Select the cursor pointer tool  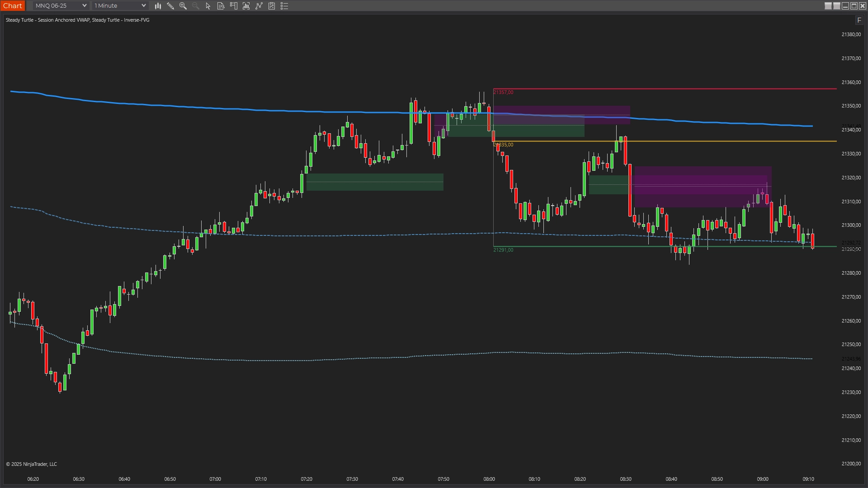pos(208,6)
